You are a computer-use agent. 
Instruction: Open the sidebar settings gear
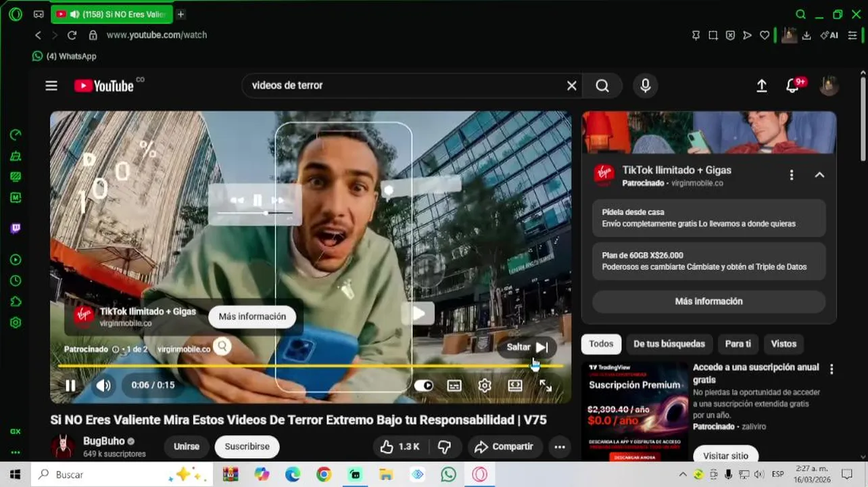point(16,323)
